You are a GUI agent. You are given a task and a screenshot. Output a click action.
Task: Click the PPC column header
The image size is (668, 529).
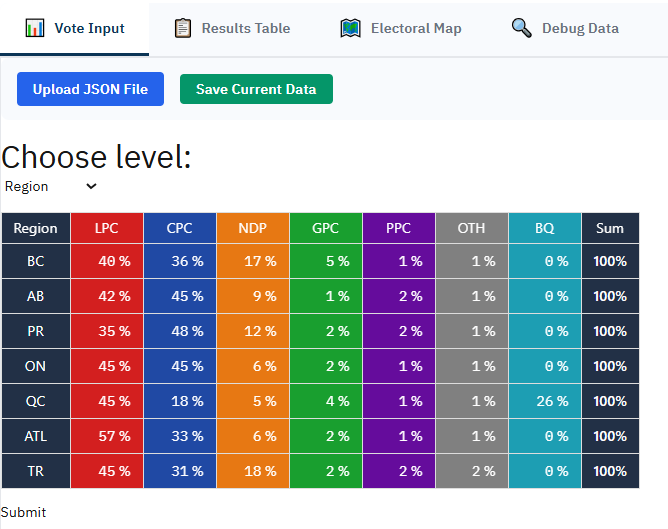pos(399,228)
